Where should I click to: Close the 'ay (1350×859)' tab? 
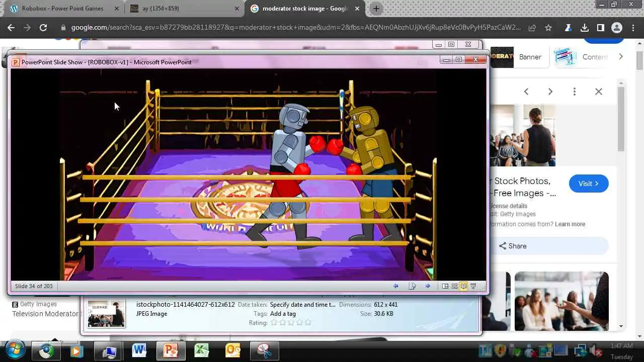point(237,9)
